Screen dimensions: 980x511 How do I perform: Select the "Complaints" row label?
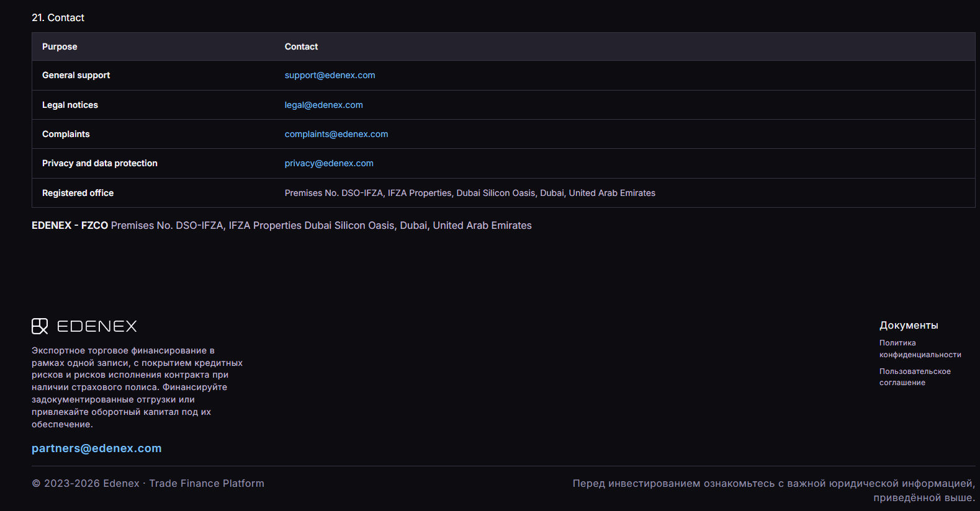click(x=66, y=134)
